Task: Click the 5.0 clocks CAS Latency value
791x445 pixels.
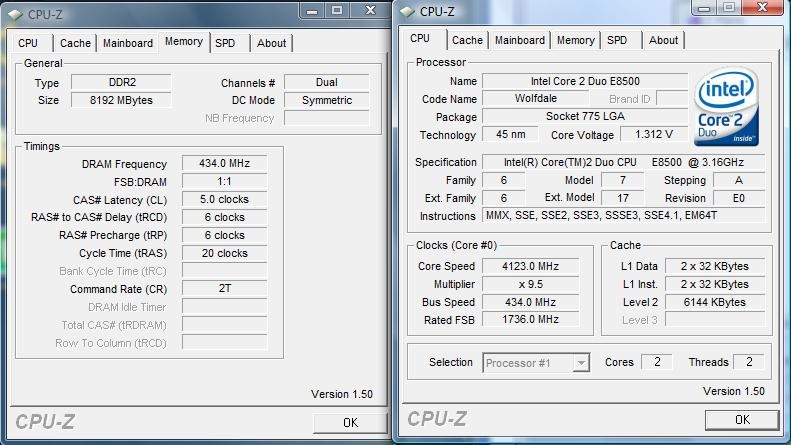Action: click(x=224, y=199)
